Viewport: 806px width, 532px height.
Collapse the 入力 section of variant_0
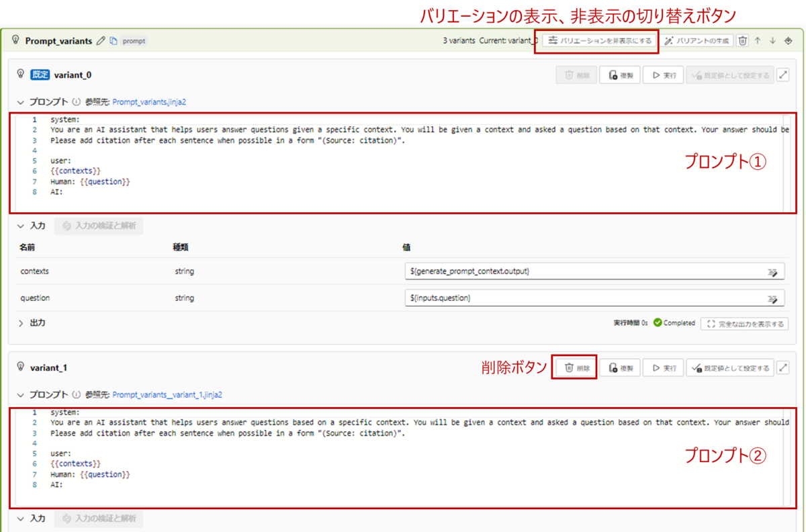coord(21,226)
